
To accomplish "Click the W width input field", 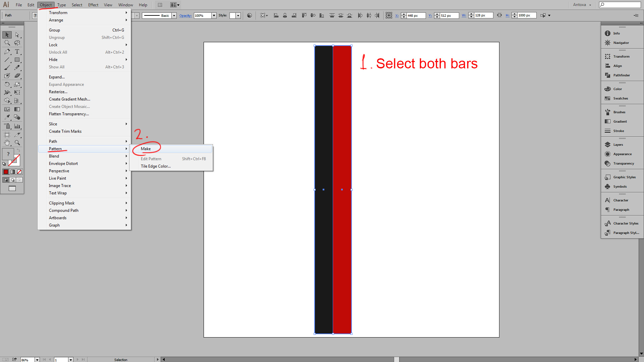I will point(483,15).
